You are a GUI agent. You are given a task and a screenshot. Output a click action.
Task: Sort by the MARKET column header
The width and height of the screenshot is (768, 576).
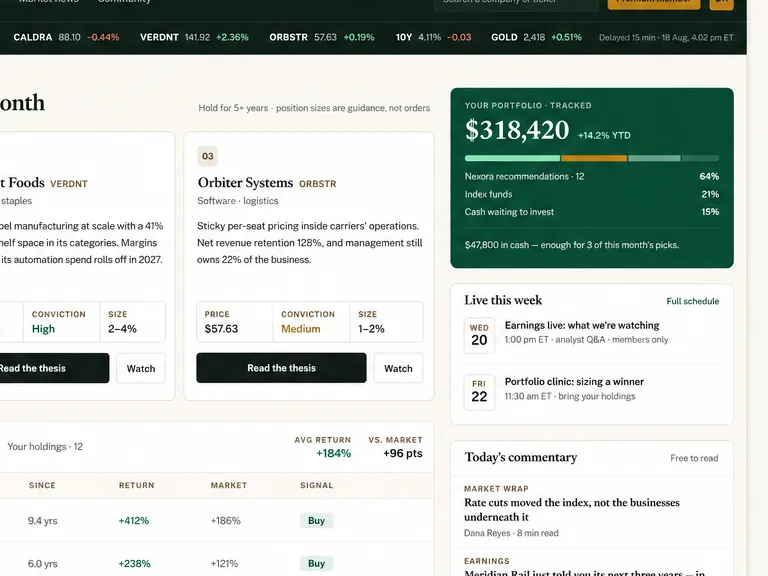(229, 485)
